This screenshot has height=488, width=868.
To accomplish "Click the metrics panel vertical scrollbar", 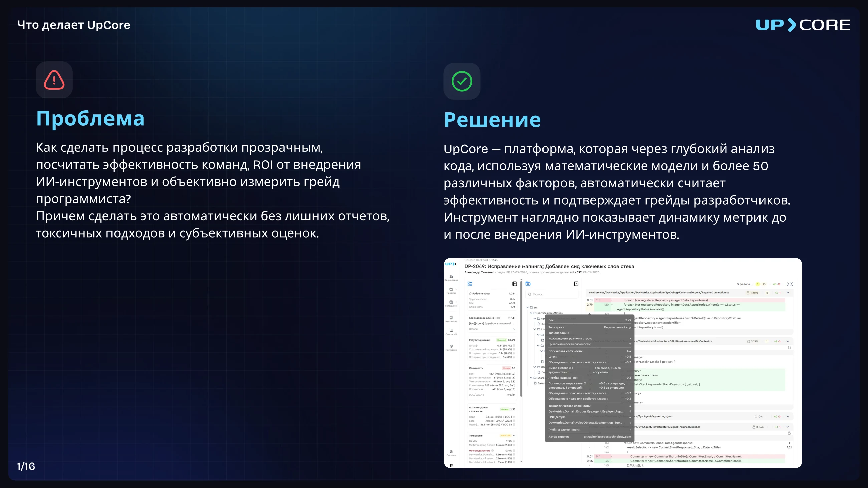I will point(521,339).
